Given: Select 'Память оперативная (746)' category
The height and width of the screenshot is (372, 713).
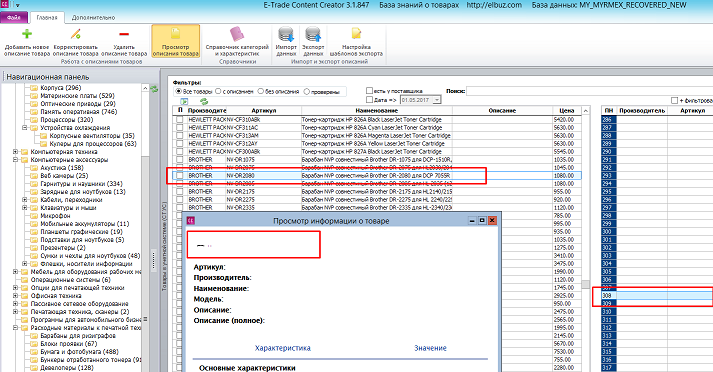Looking at the screenshot, I should coord(78,112).
